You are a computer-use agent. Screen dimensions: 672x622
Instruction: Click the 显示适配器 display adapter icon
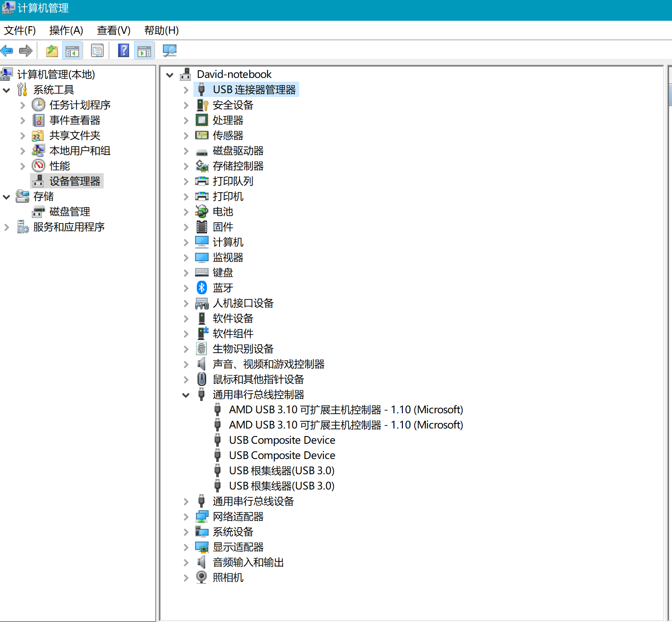pyautogui.click(x=202, y=547)
